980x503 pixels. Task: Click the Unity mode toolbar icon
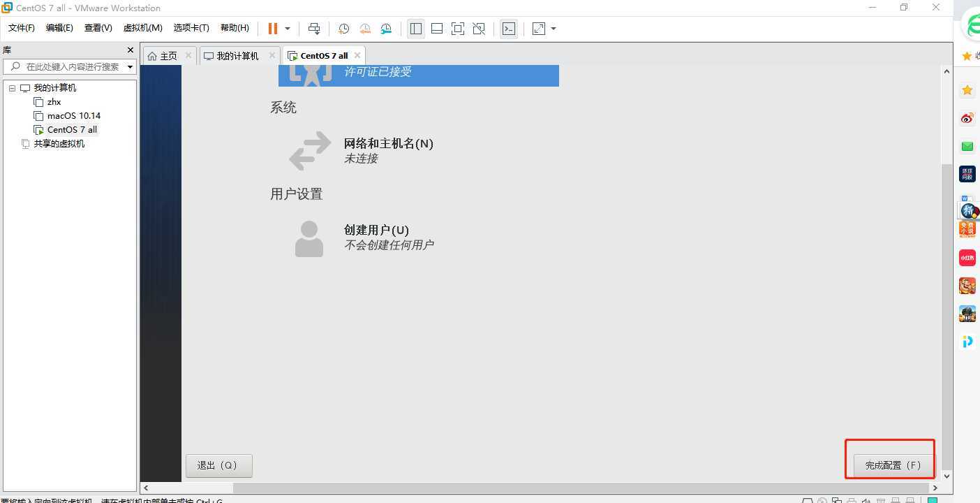479,29
